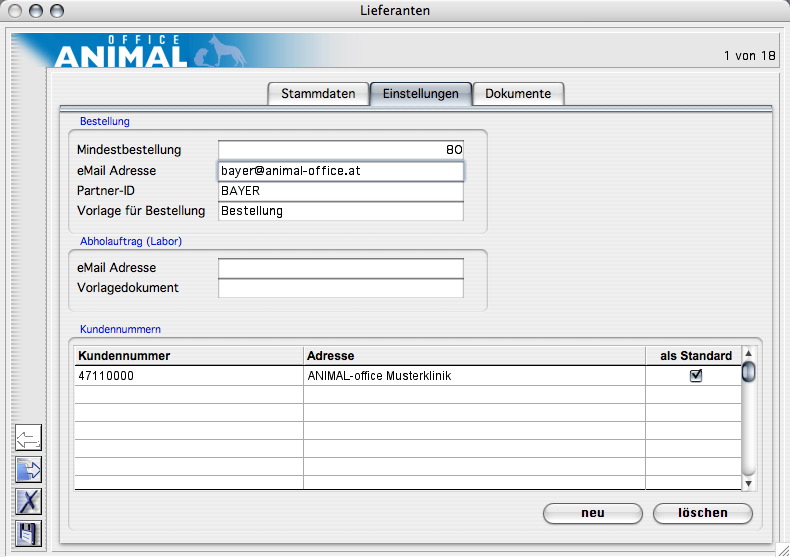
Task: Switch to the Stammdaten tab
Action: [318, 94]
